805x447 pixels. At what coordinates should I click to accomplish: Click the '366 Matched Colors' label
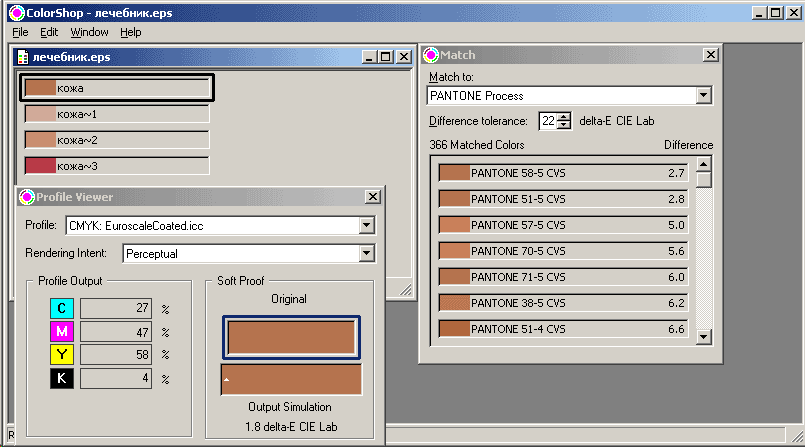pos(476,145)
